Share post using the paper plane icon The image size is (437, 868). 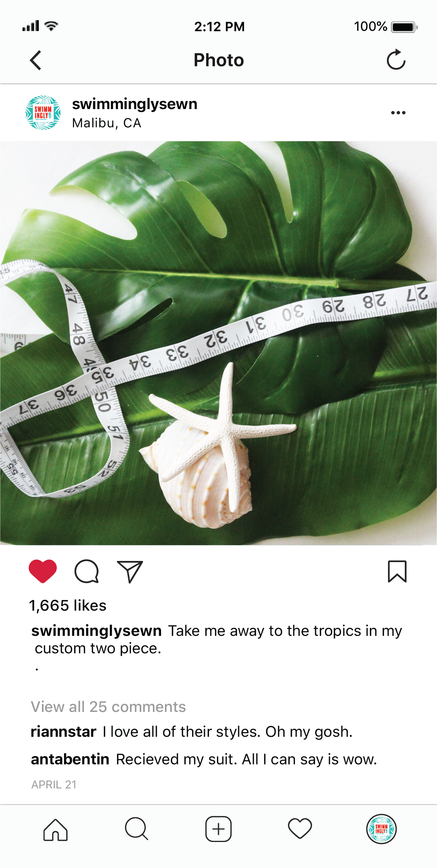(x=130, y=571)
